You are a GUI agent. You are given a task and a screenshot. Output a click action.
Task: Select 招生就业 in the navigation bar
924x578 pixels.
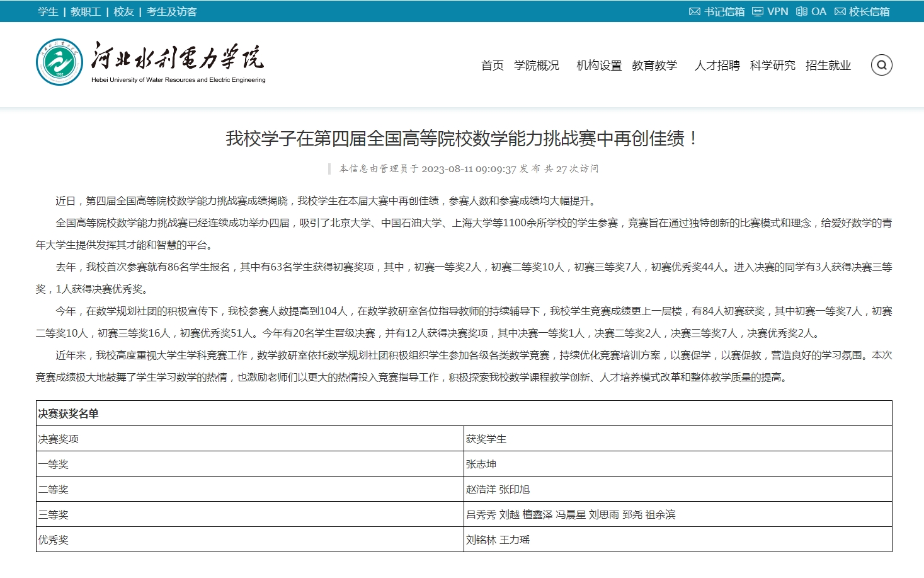[x=828, y=65]
